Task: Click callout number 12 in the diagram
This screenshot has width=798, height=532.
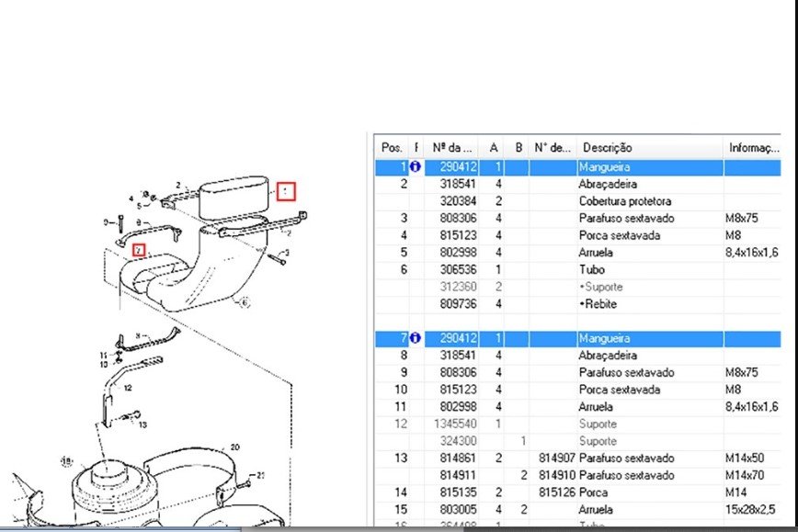Action: pyautogui.click(x=128, y=388)
